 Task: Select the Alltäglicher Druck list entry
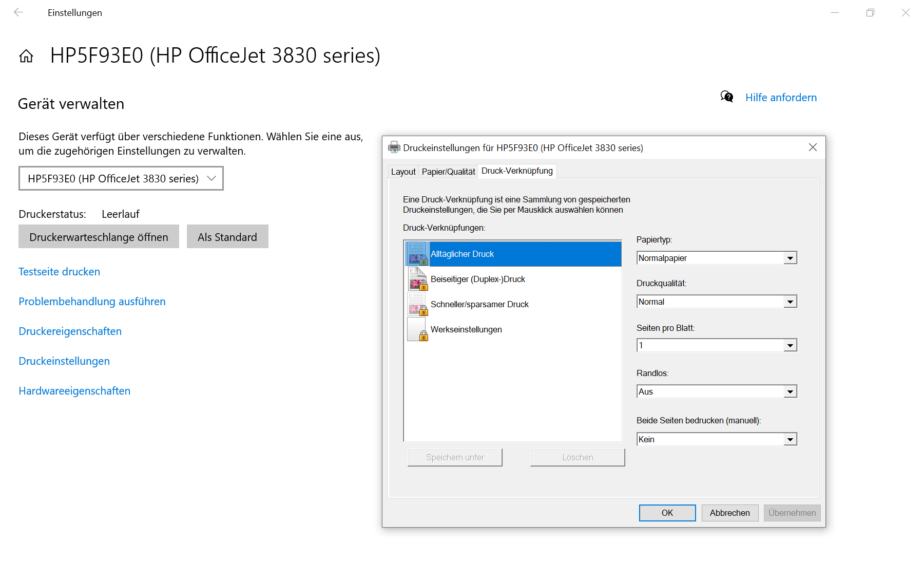[x=513, y=254]
